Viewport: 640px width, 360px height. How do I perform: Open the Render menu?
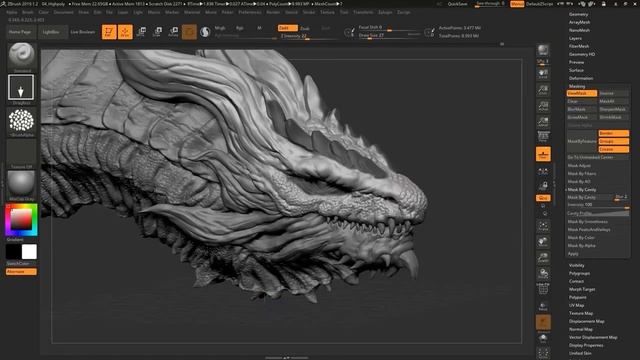[273, 12]
